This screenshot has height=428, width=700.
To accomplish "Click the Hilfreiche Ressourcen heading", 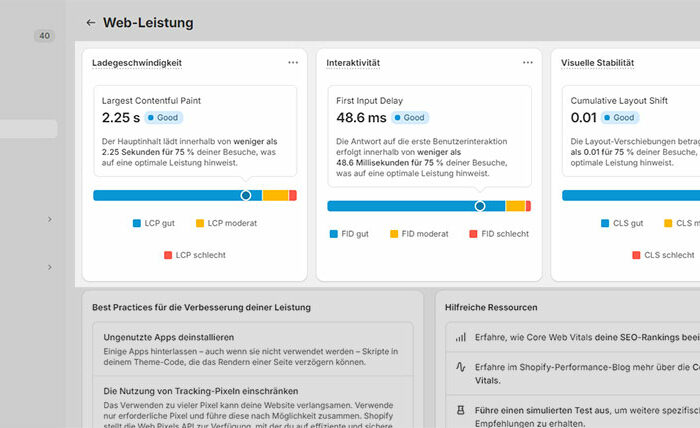I will pyautogui.click(x=491, y=307).
